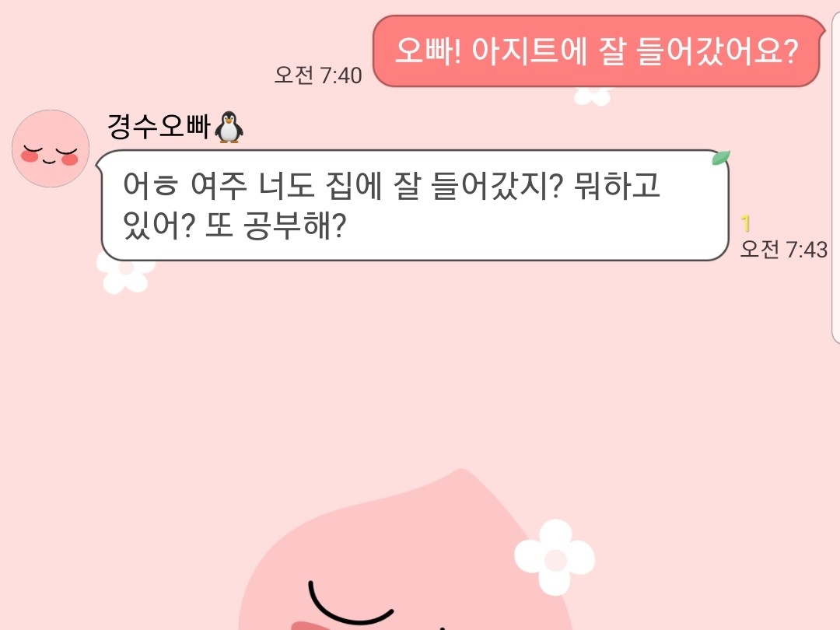The image size is (840, 630).
Task: Select the white received message bubble
Action: click(x=415, y=205)
